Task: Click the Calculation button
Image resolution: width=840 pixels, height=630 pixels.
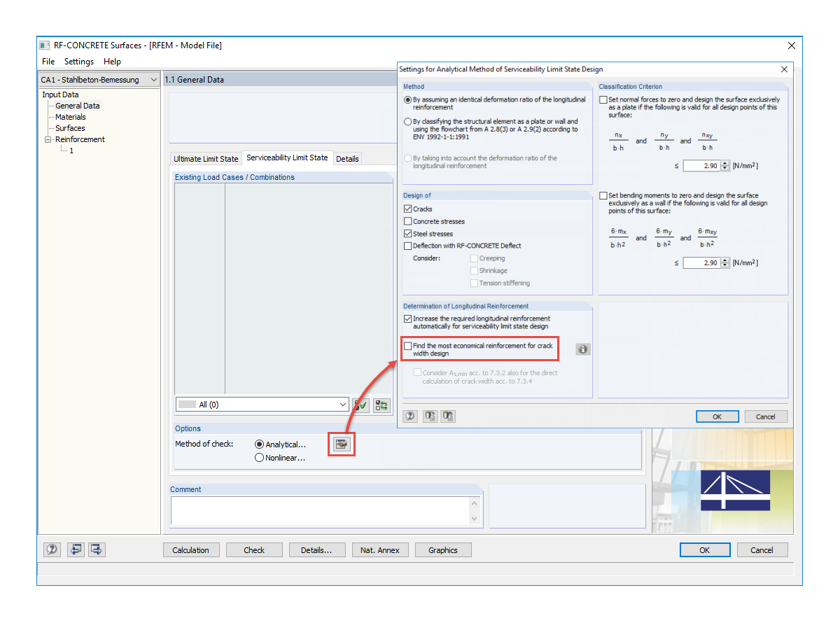Action: (x=191, y=549)
